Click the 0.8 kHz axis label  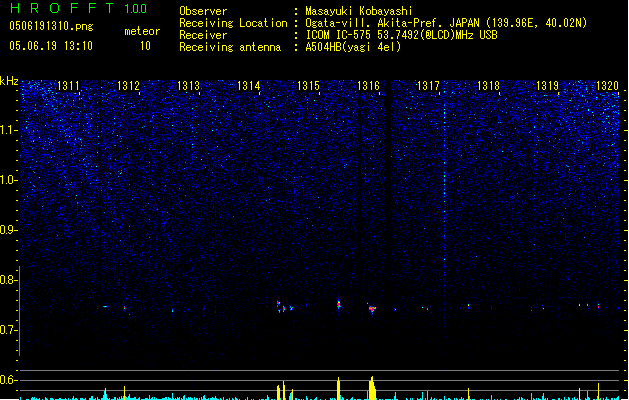tap(9, 280)
